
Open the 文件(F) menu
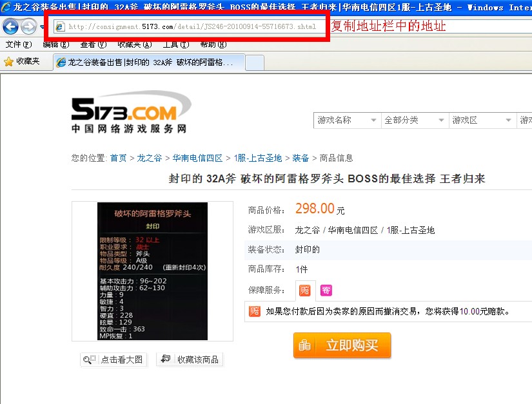point(19,44)
